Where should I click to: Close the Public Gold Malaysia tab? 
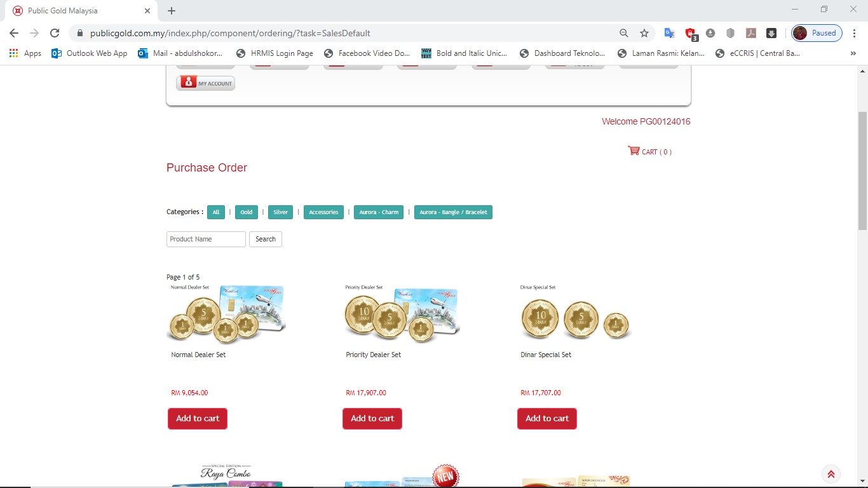click(147, 11)
